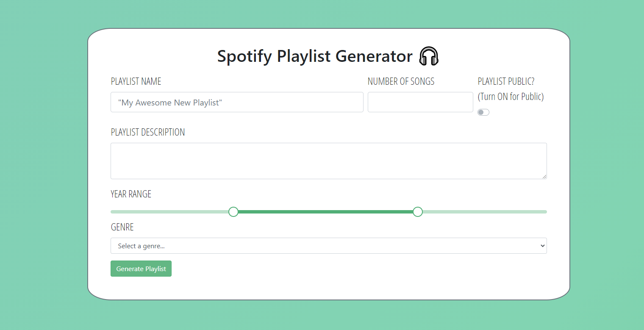Viewport: 644px width, 330px height.
Task: Click the dropdown chevron on Select a genre
Action: coord(542,246)
